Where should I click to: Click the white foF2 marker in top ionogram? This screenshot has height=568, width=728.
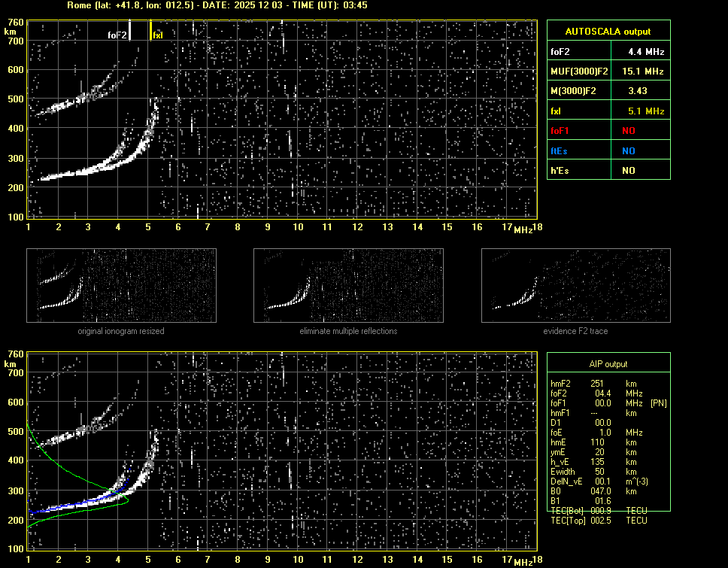click(129, 30)
